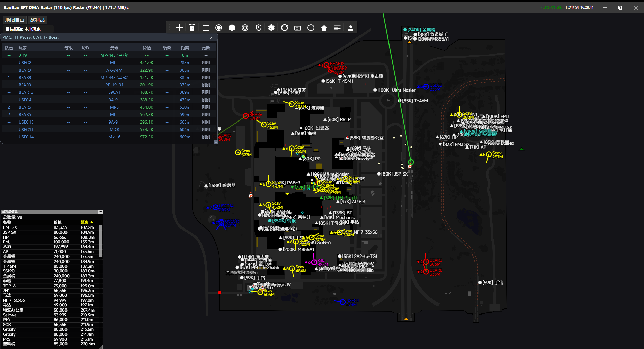The image size is (644, 349).
Task: Select the TGP-A loot row
Action: 50,286
